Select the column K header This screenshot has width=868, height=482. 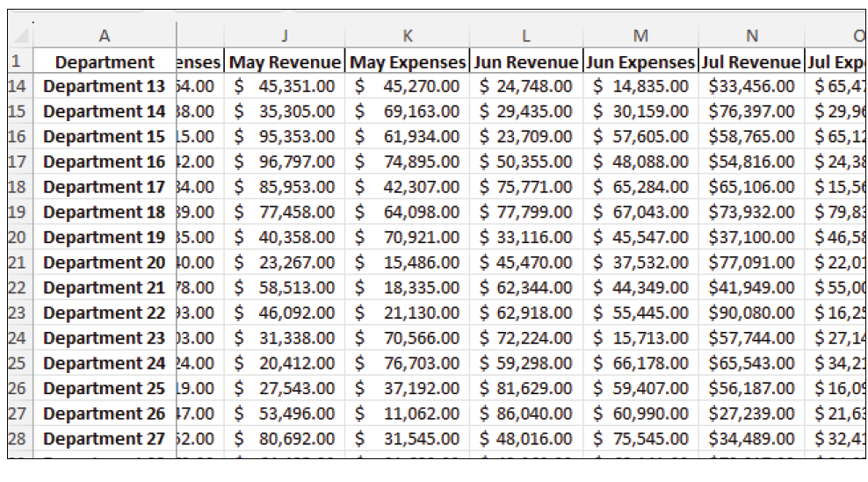[408, 36]
